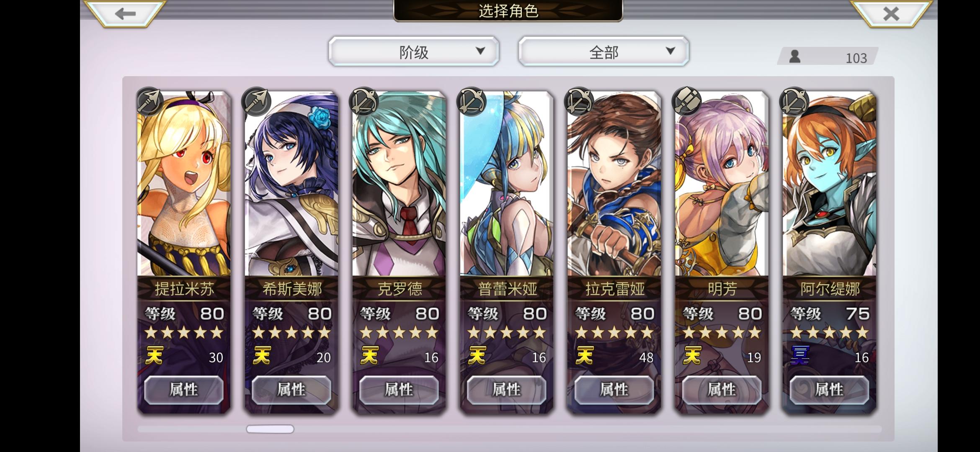Click the bow class icon on 普蕾米娅
Viewport: 980px width, 452px height.
(472, 101)
